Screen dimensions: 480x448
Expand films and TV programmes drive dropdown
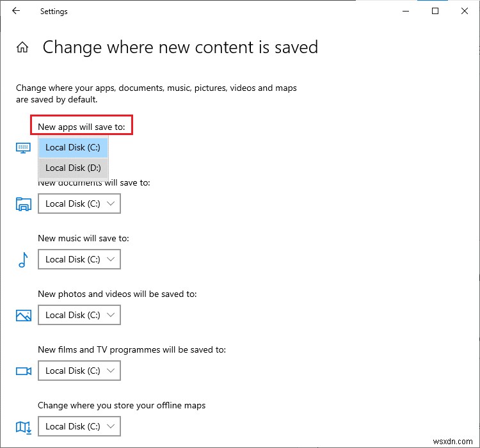click(x=79, y=371)
